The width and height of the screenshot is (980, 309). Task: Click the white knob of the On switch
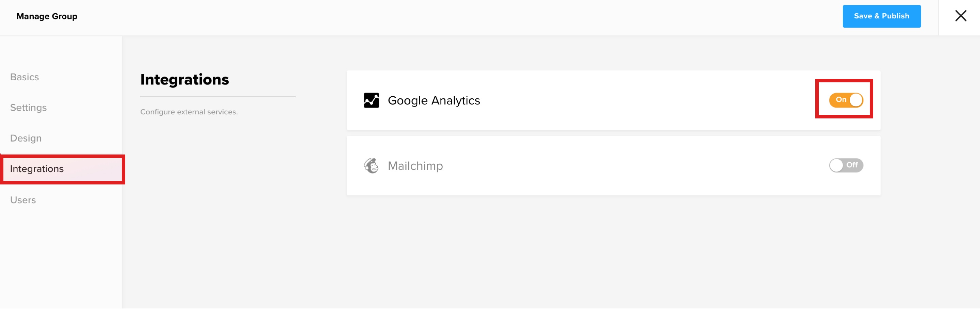tap(856, 100)
